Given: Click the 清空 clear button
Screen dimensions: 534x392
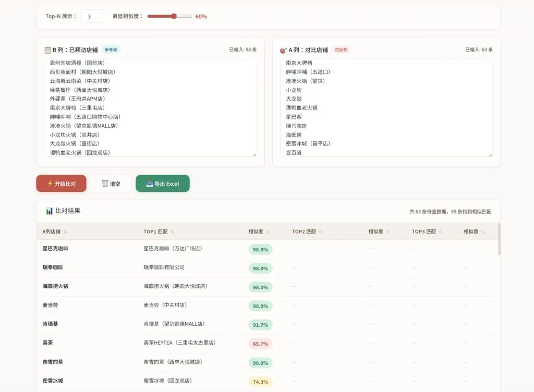Looking at the screenshot, I should click(111, 183).
